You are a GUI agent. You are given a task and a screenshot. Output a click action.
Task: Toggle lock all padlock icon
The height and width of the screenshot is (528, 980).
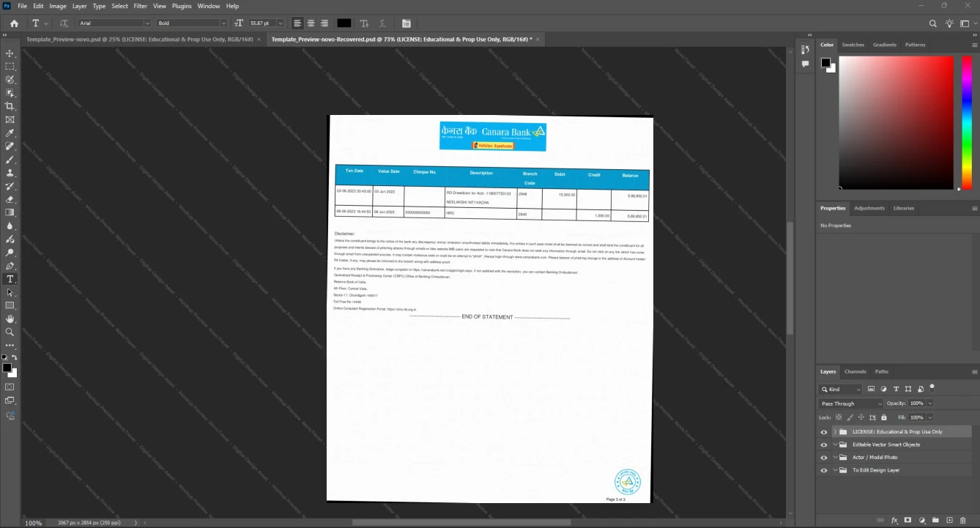pyautogui.click(x=883, y=417)
